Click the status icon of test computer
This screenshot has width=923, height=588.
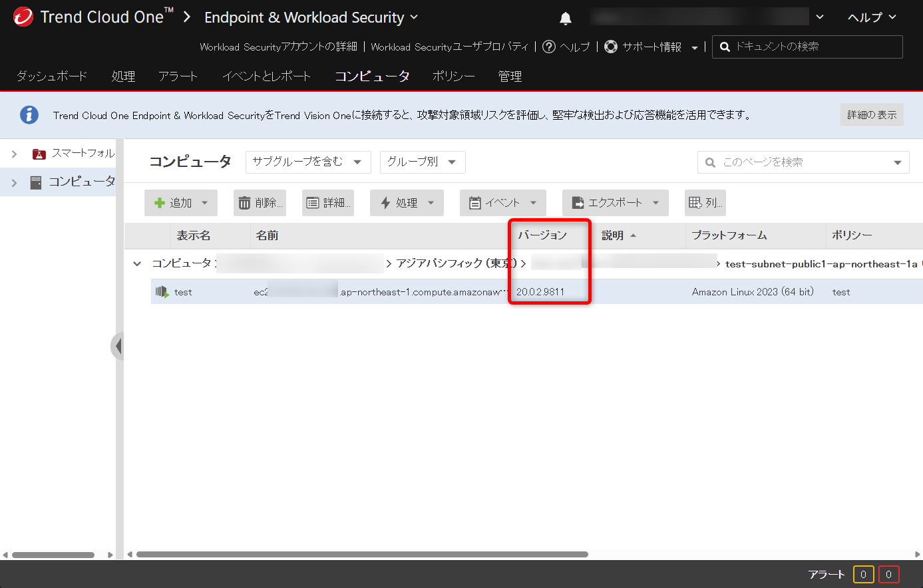click(x=162, y=291)
